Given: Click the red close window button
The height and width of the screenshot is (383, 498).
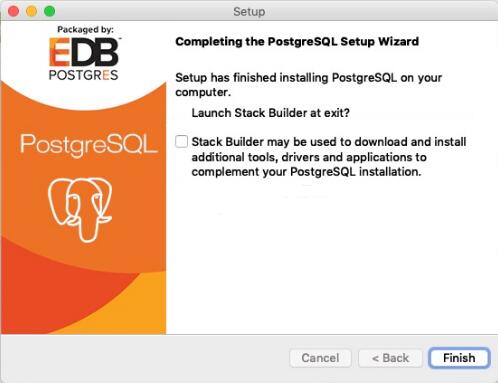Looking at the screenshot, I should 13,11.
